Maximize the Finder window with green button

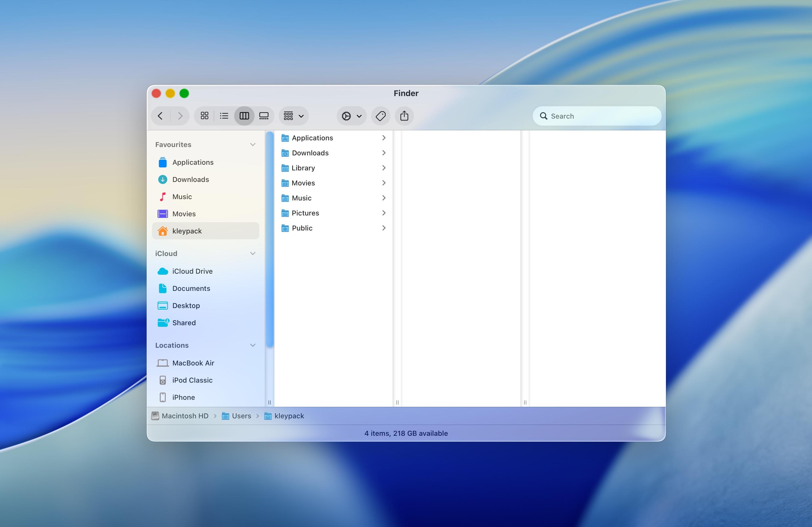tap(184, 93)
